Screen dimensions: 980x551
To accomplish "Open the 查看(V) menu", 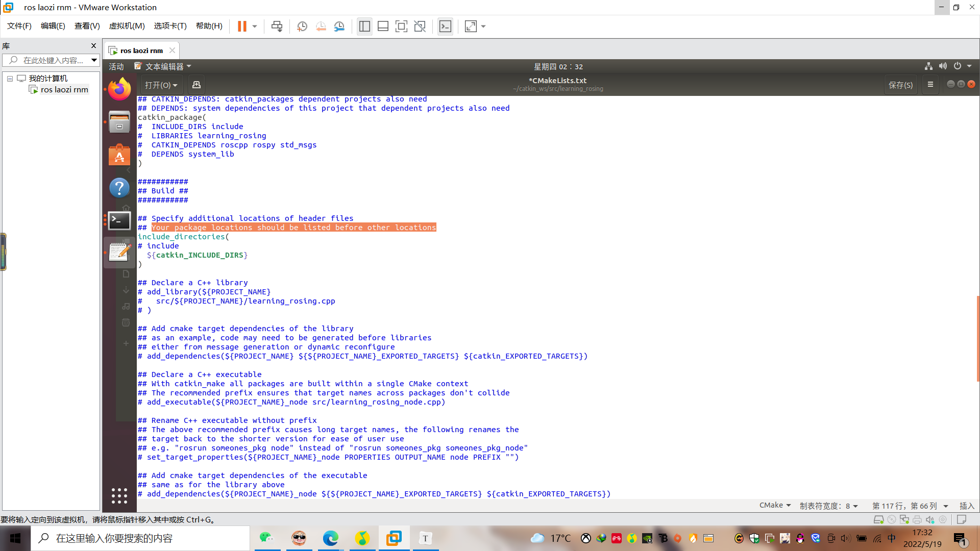I will point(87,26).
